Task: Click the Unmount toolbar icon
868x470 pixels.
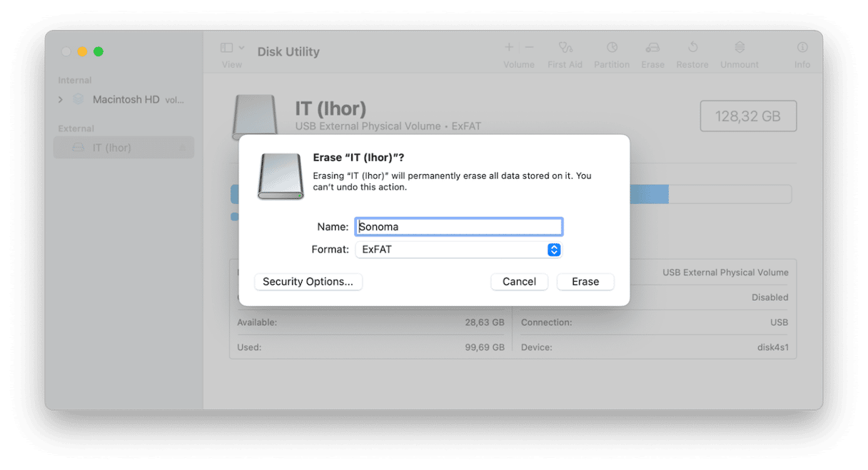Action: pos(740,48)
